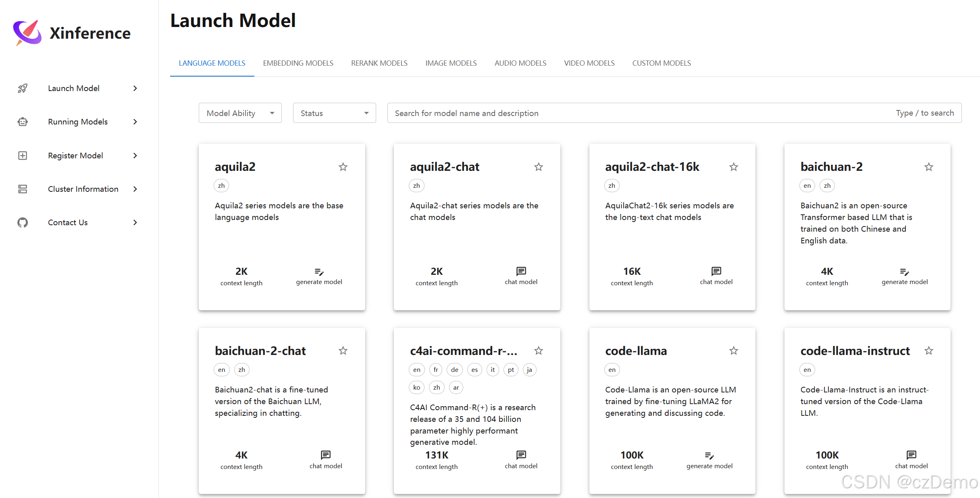Click the ko language tag on c4ai-command-r
The image size is (980, 498).
pos(417,388)
